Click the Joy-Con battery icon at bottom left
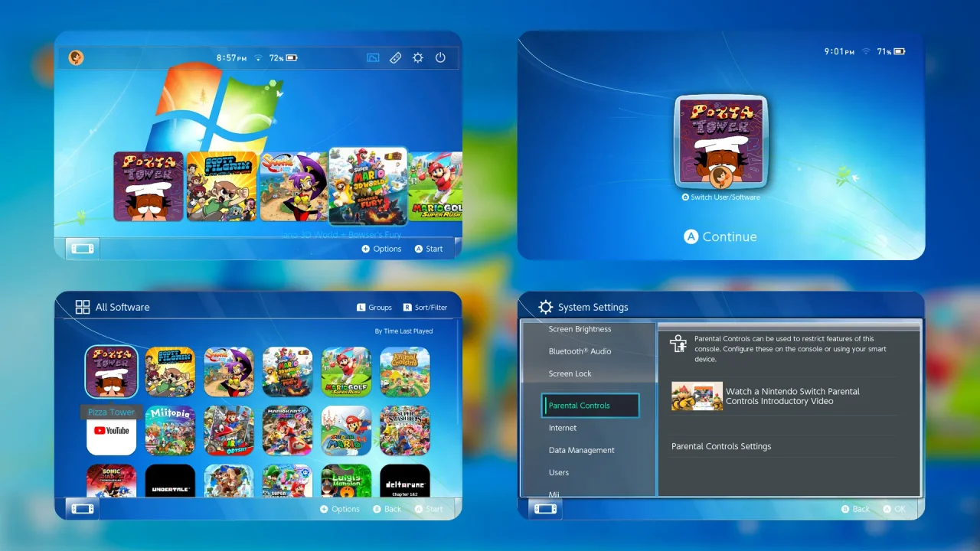Viewport: 980px width, 551px height. [x=82, y=248]
